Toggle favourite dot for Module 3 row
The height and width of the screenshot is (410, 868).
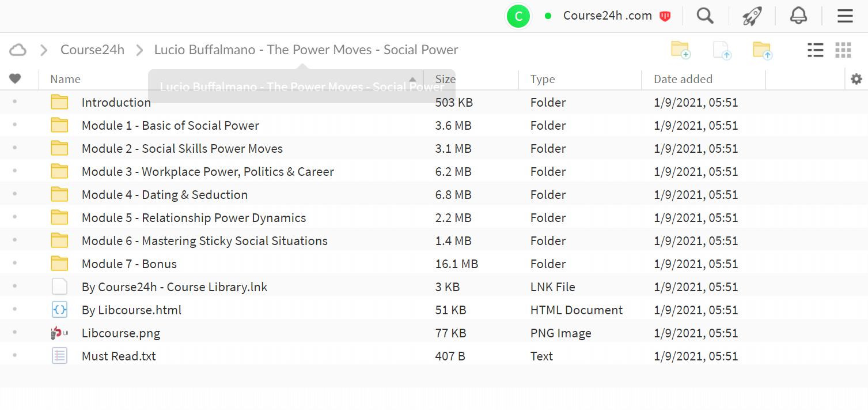click(14, 171)
